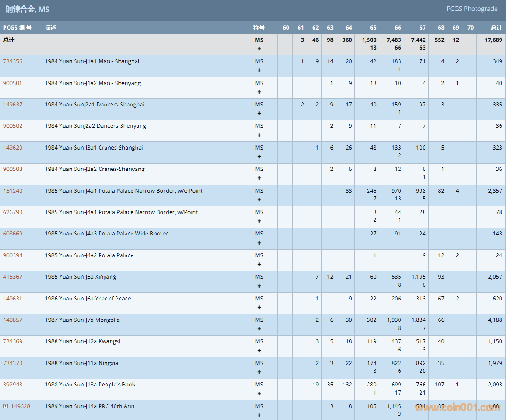Click the PCGS 编号 column header

(17, 28)
